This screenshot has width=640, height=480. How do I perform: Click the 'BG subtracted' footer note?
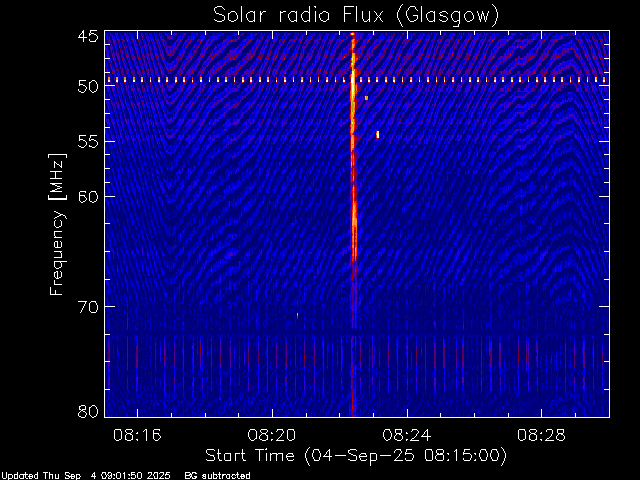click(x=218, y=476)
